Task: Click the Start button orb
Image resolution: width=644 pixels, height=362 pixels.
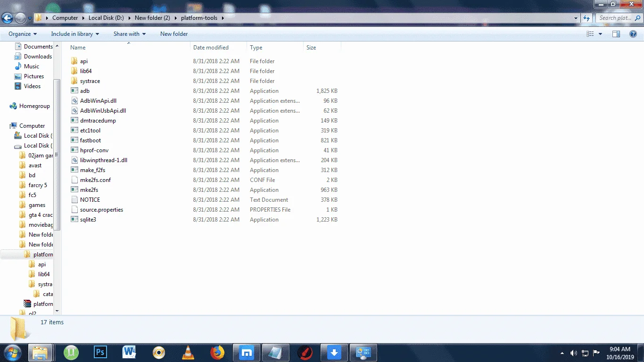Action: [x=12, y=352]
